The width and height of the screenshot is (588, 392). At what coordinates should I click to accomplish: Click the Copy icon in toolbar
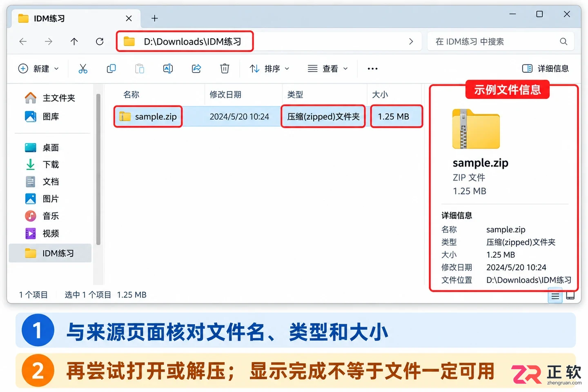(111, 69)
